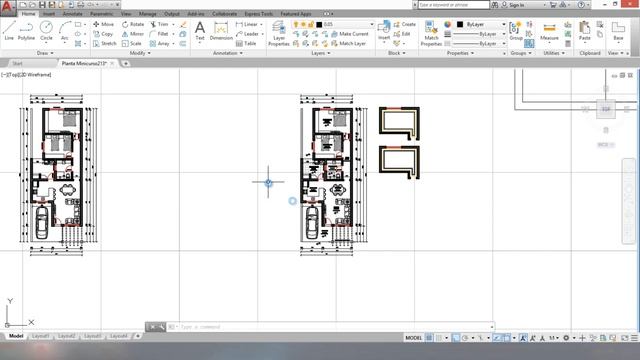Click Match Properties tool
Viewport: 640px width, 360px height.
431,33
